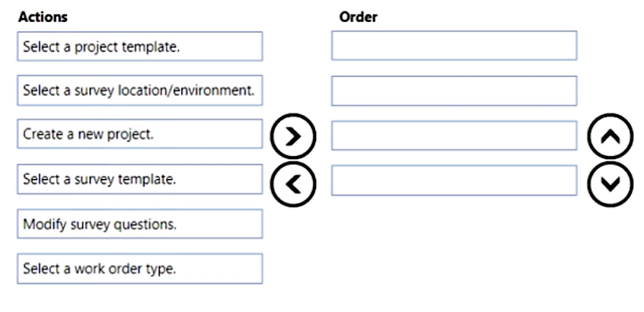644x312 pixels.
Task: Choose the 'Modify survey questions.' action
Action: click(x=139, y=224)
